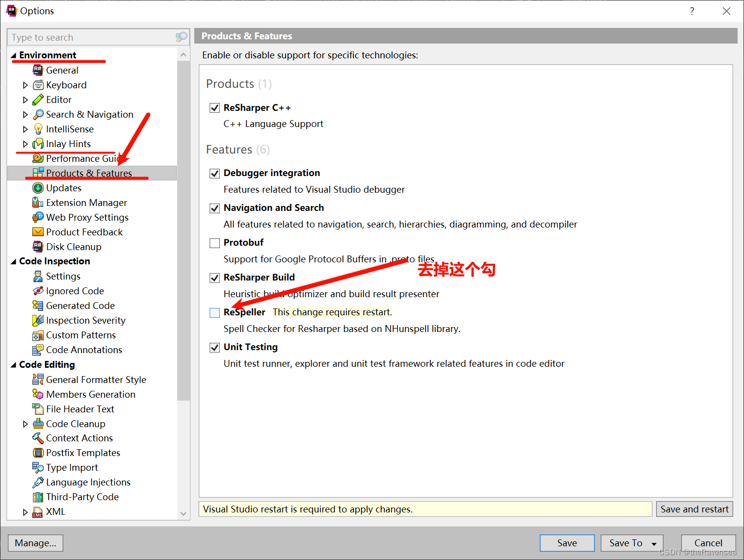This screenshot has height=560, width=744.
Task: Click the Generated Code icon
Action: click(x=38, y=305)
